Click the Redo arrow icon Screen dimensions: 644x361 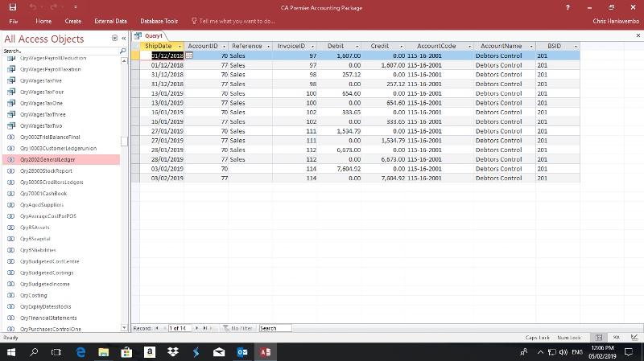(x=53, y=7)
